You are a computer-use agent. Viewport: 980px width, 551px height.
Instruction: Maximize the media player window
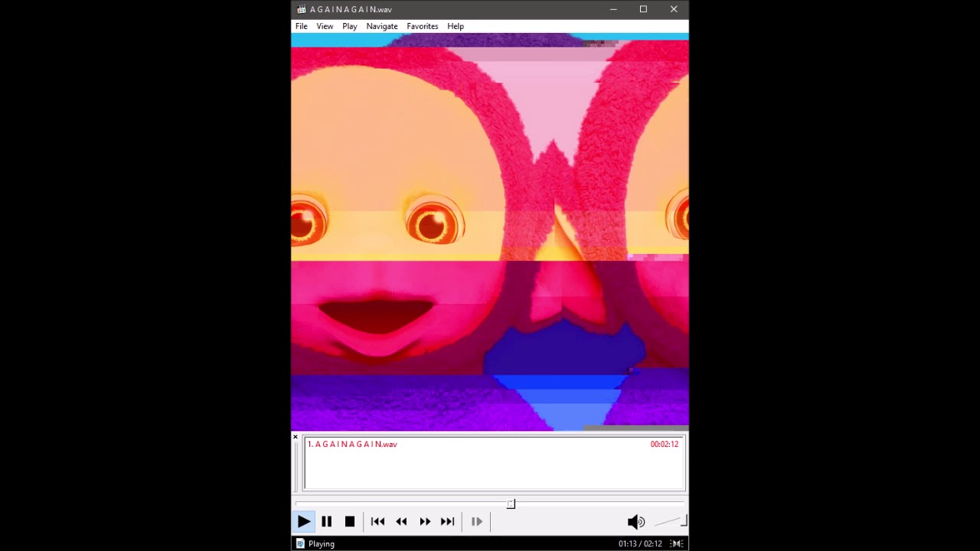tap(643, 9)
